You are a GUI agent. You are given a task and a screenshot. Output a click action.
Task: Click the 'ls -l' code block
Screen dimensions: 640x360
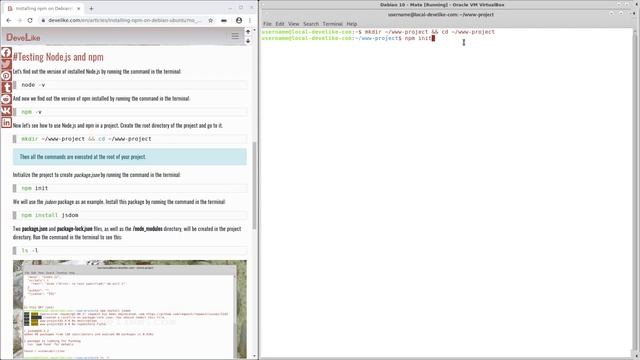(130, 250)
